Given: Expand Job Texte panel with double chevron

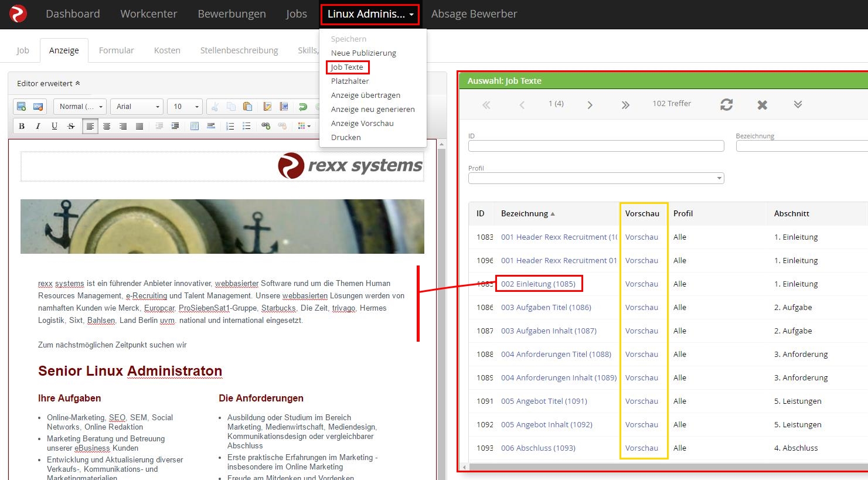Looking at the screenshot, I should pos(798,104).
